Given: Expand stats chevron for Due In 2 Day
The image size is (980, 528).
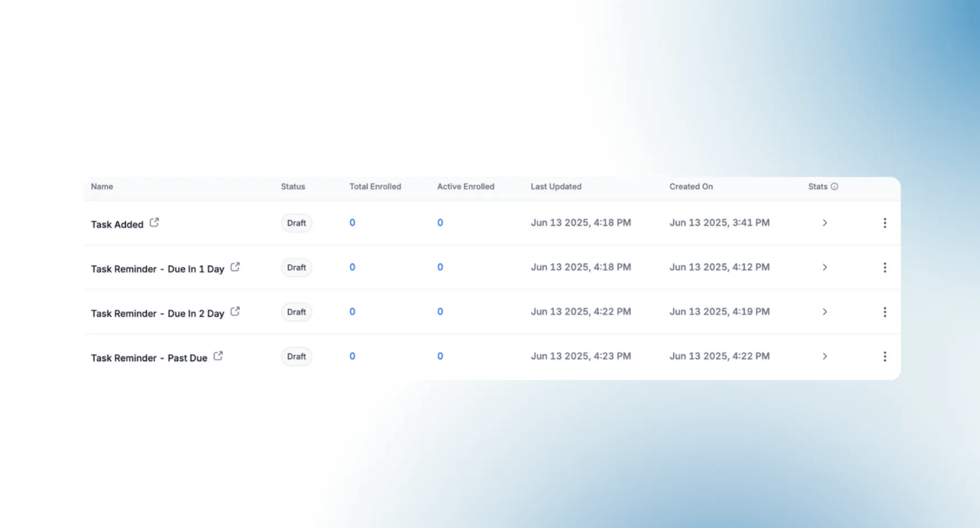Looking at the screenshot, I should (x=825, y=312).
